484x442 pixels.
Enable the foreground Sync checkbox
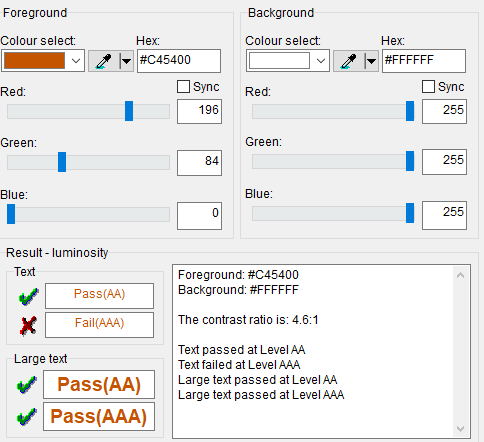pyautogui.click(x=183, y=87)
